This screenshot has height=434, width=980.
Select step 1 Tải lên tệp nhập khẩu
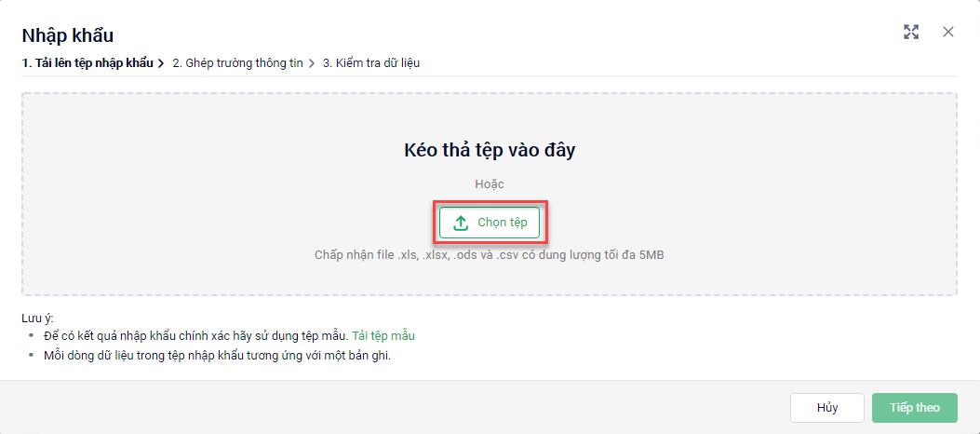tap(88, 63)
